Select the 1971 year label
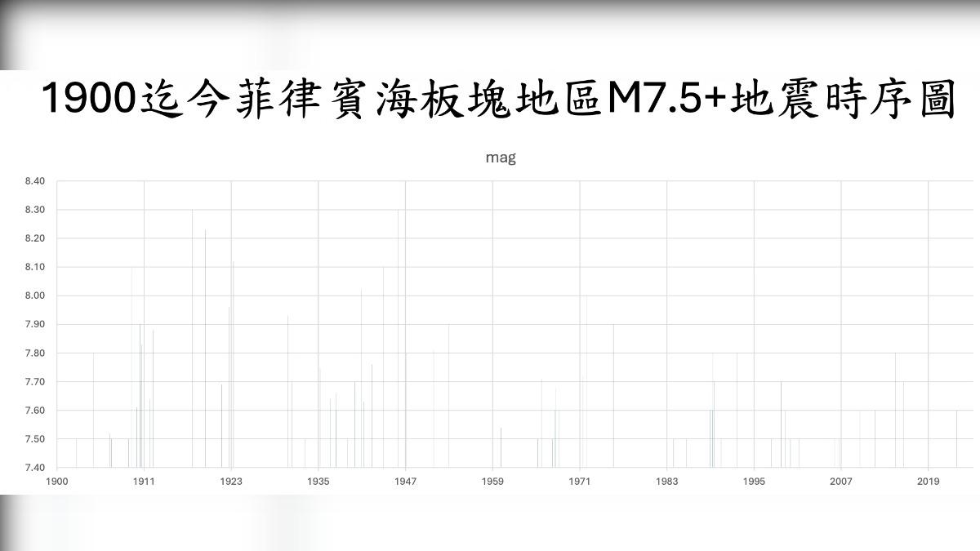This screenshot has height=551, width=980. click(x=581, y=482)
